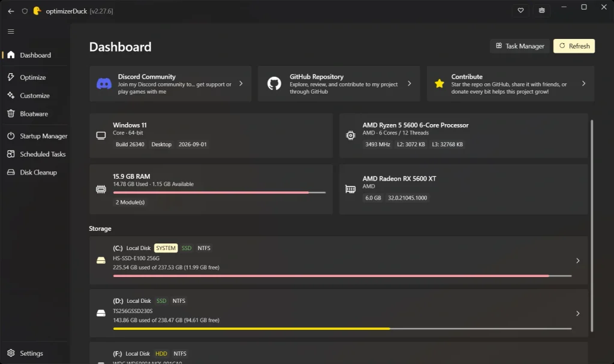The image size is (614, 364).
Task: Click the heart icon in title bar
Action: tap(520, 11)
